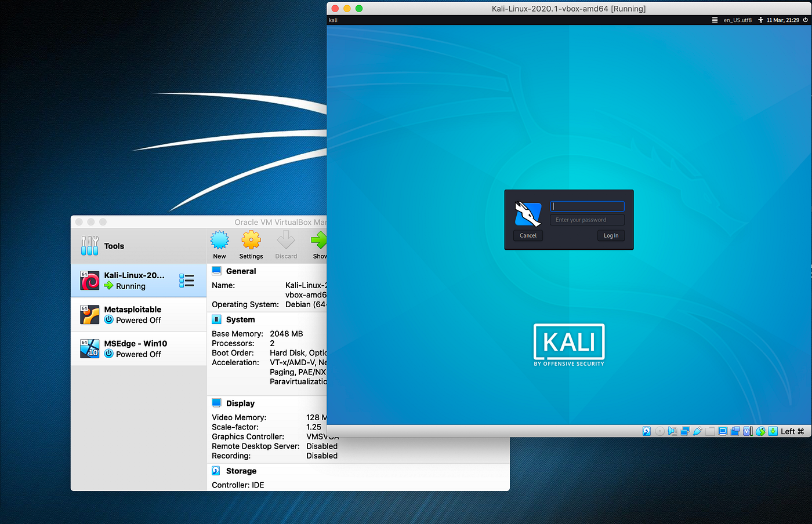Open the power menu on Kali login bar
Image resolution: width=812 pixels, height=524 pixels.
[805, 19]
